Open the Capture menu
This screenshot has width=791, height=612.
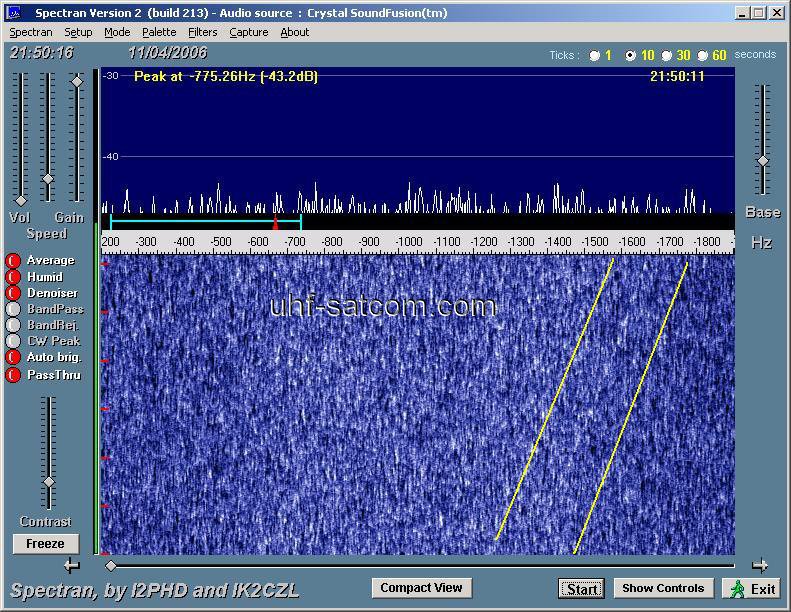point(249,32)
